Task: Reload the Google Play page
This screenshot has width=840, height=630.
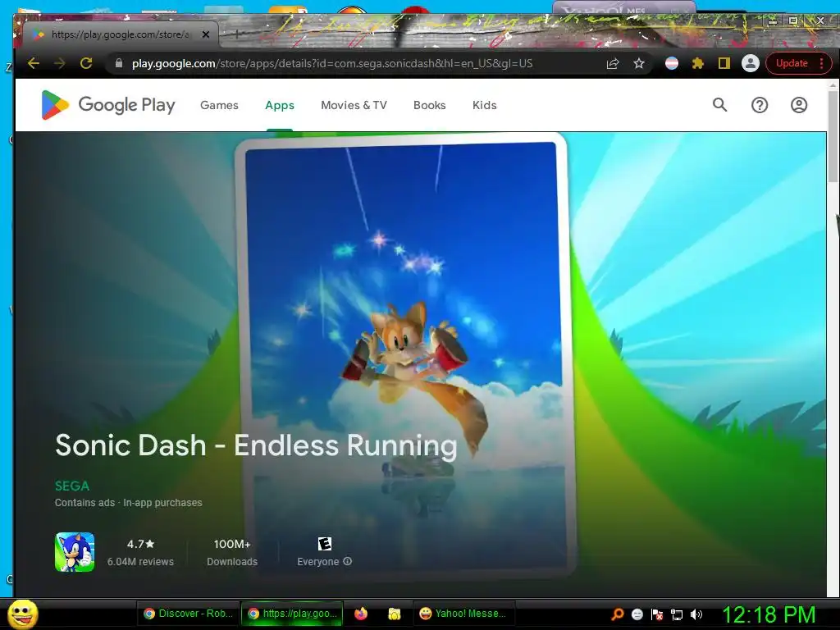Action: [x=85, y=63]
